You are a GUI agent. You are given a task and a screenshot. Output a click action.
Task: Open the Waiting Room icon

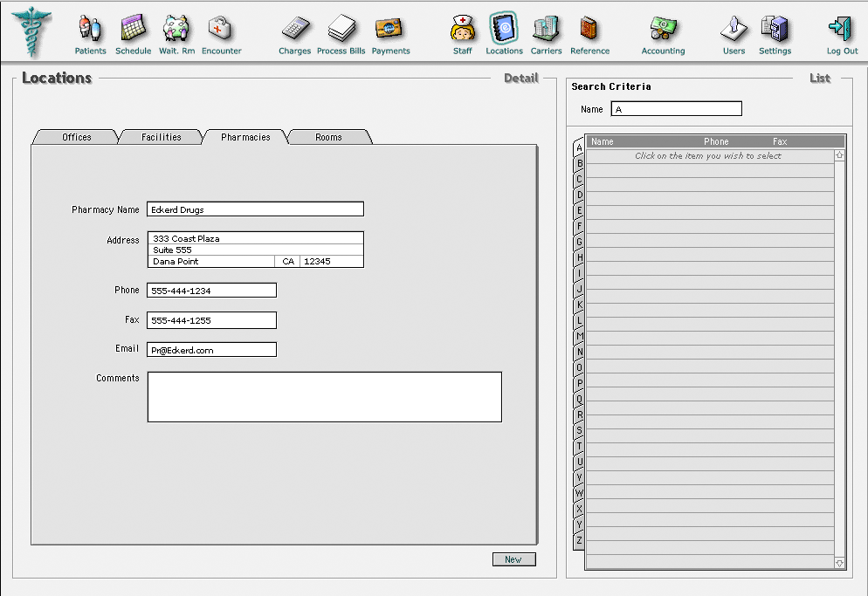click(x=176, y=28)
